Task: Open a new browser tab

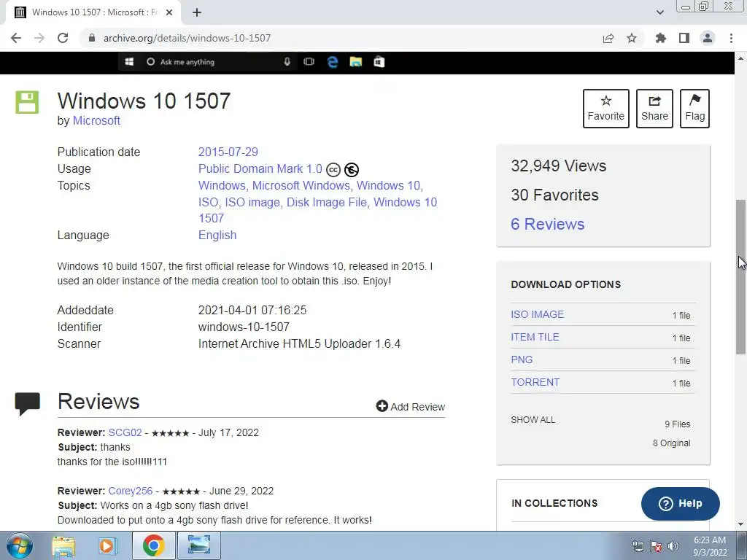Action: [197, 13]
